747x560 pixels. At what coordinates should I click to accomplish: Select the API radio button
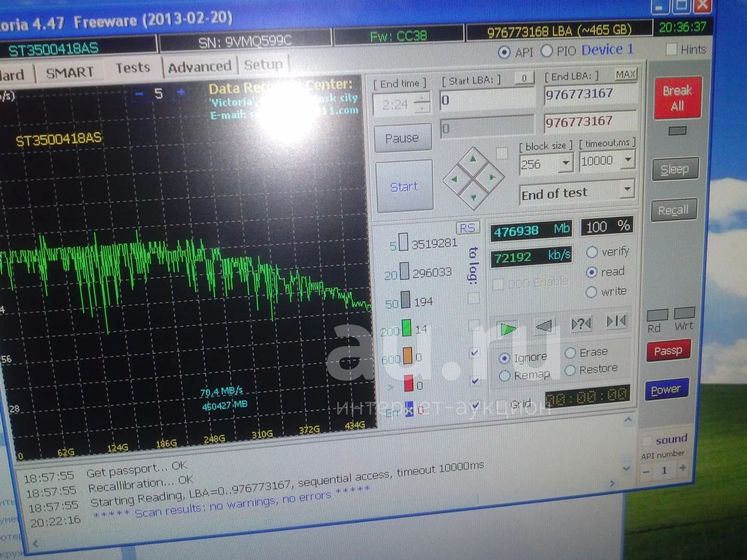coord(504,52)
